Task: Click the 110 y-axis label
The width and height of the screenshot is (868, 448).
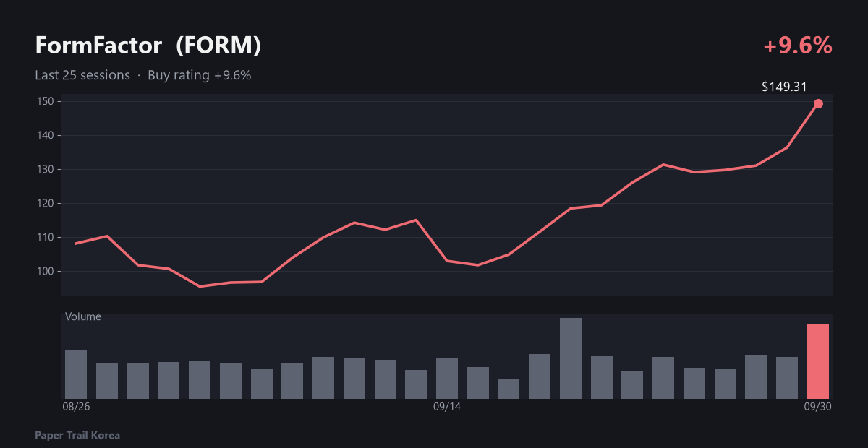Action: tap(46, 237)
